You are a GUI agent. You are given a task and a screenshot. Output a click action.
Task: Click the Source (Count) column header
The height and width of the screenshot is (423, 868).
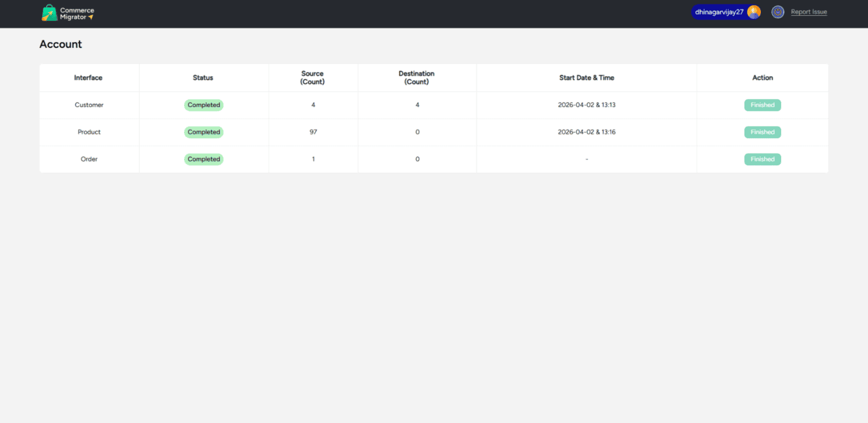pyautogui.click(x=313, y=78)
